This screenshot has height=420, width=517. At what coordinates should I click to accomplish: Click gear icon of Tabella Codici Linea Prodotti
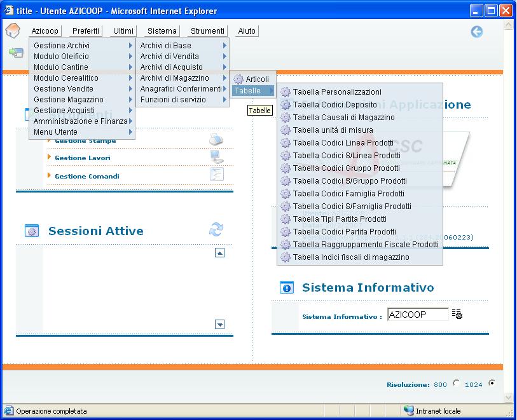pos(285,143)
